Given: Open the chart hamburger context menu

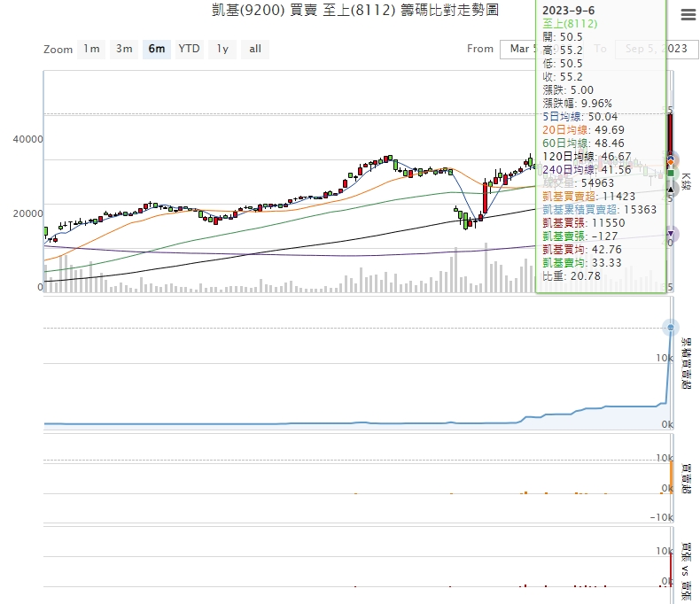Looking at the screenshot, I should point(688,15).
